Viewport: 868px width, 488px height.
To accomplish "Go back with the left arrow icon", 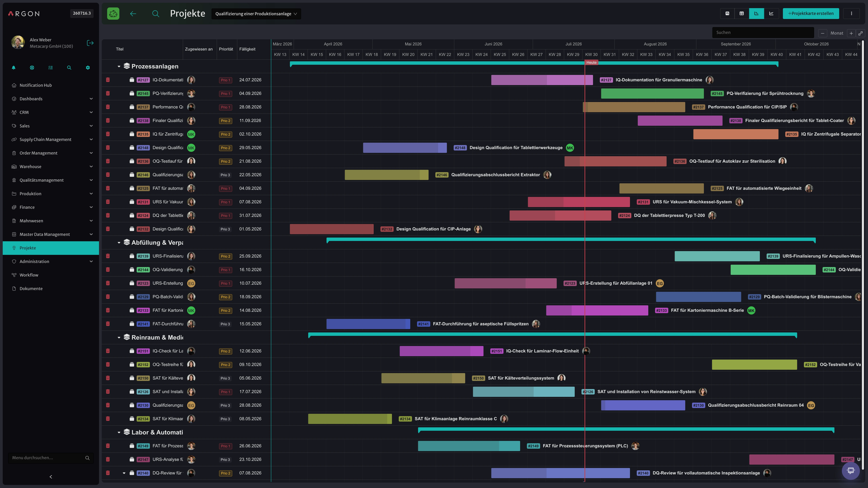I will (133, 14).
